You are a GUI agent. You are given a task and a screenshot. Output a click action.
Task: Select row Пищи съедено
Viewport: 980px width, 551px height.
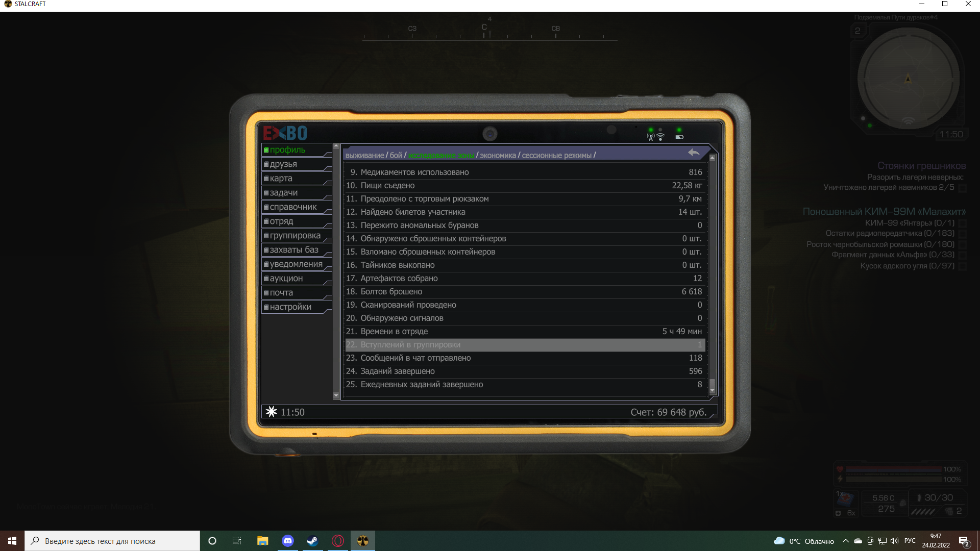525,186
